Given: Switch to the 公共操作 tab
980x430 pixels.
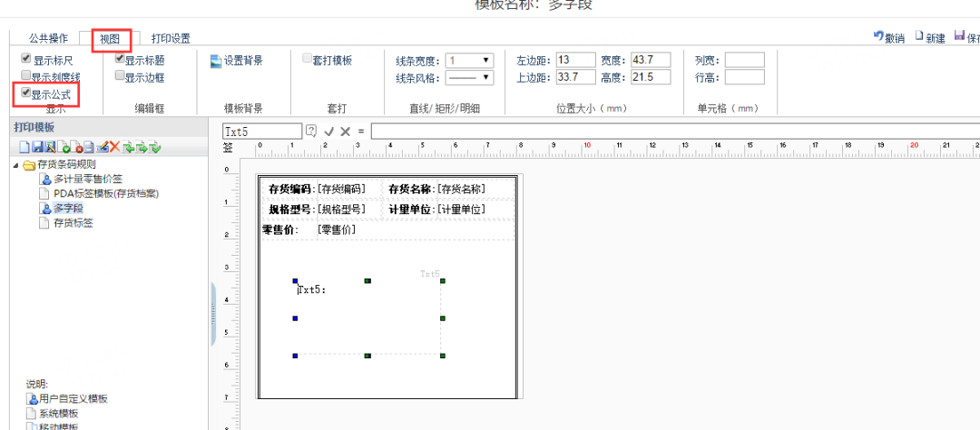Looking at the screenshot, I should tap(48, 39).
